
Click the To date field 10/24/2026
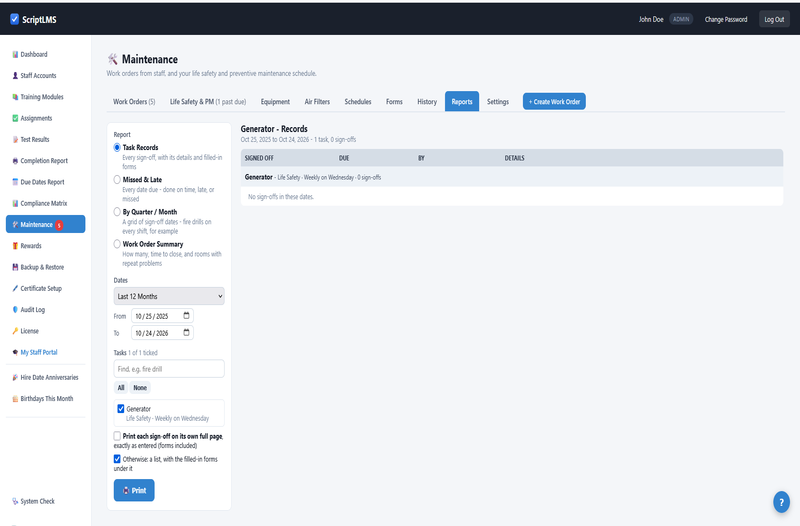[162, 333]
